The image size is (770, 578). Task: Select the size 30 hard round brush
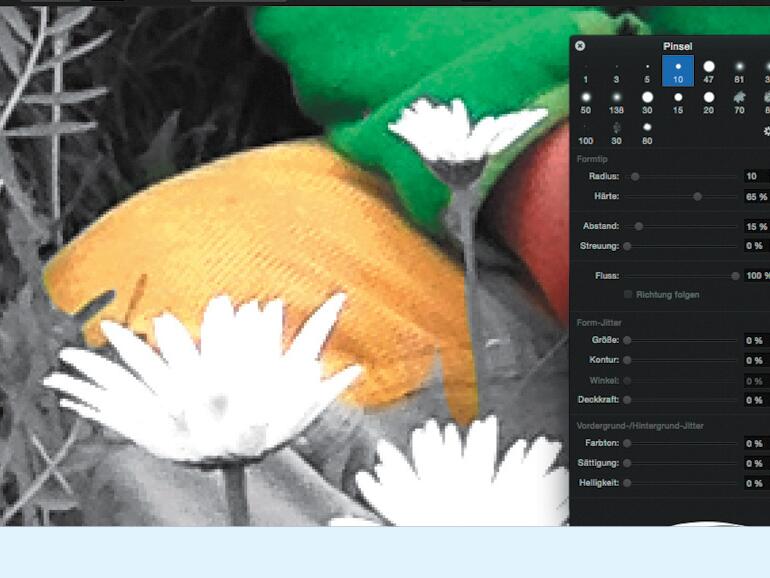[647, 103]
